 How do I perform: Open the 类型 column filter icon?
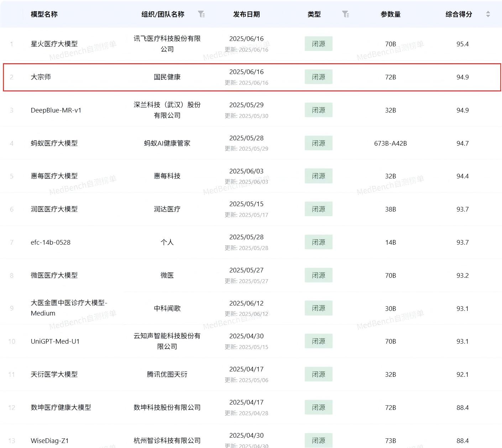[x=346, y=14]
